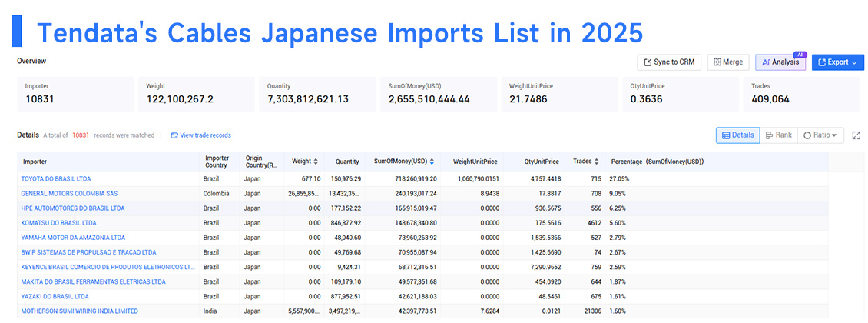Open importer YAZAKI DO BRASIL LTDA

pyautogui.click(x=55, y=296)
